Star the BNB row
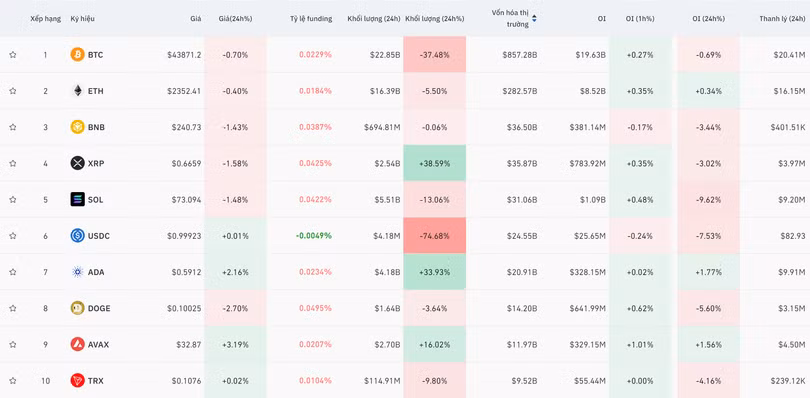Viewport: 810px width, 398px height. tap(13, 127)
